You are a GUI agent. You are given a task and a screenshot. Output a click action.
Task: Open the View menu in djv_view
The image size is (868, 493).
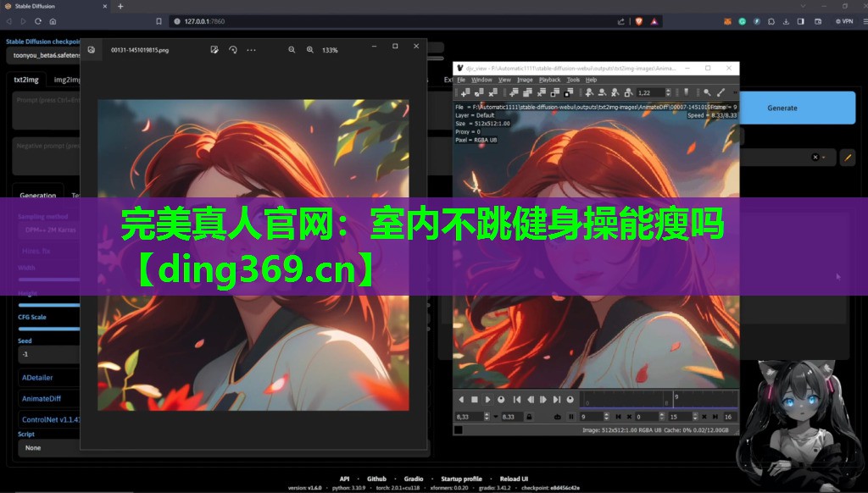504,80
